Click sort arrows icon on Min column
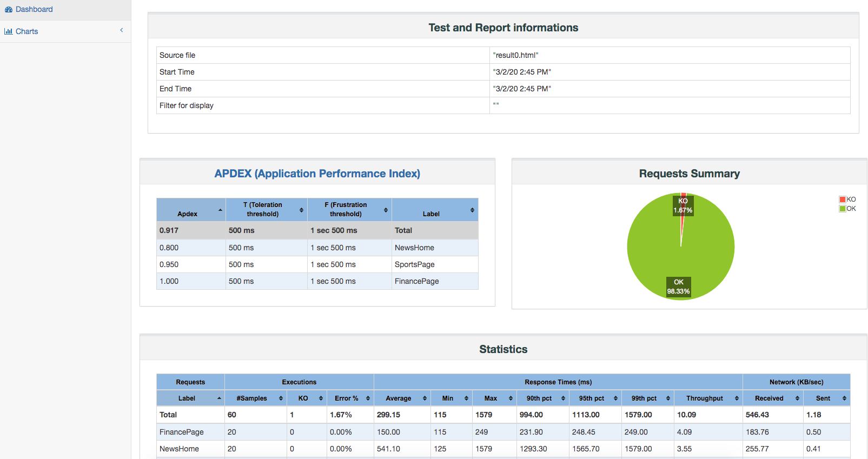Screen dimensions: 868x459 pos(466,398)
